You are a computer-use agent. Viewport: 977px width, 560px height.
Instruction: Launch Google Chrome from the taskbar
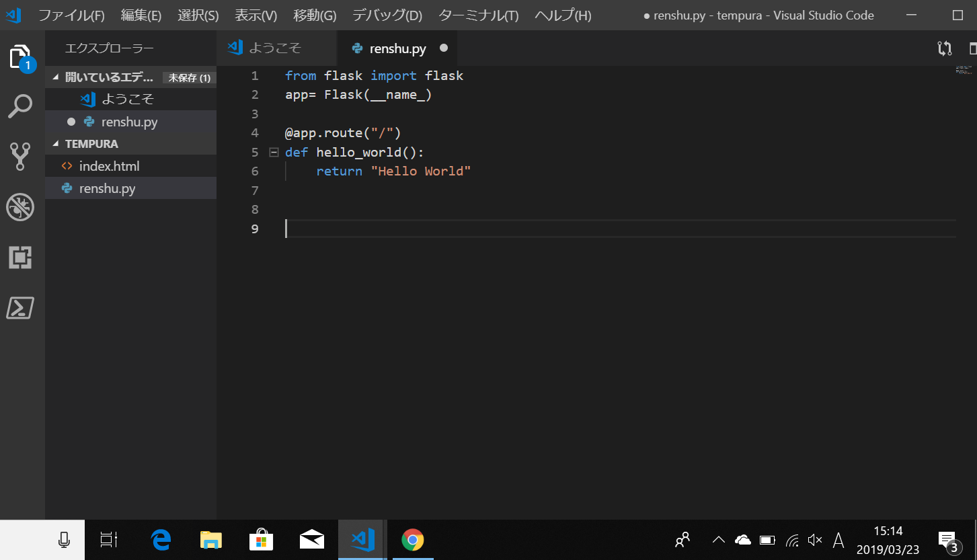412,540
